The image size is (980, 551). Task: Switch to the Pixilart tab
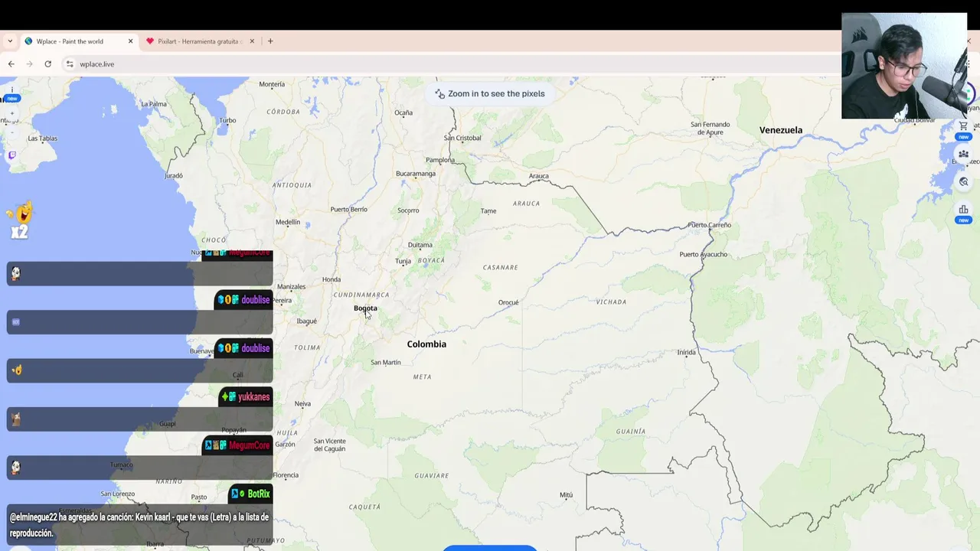pos(201,41)
